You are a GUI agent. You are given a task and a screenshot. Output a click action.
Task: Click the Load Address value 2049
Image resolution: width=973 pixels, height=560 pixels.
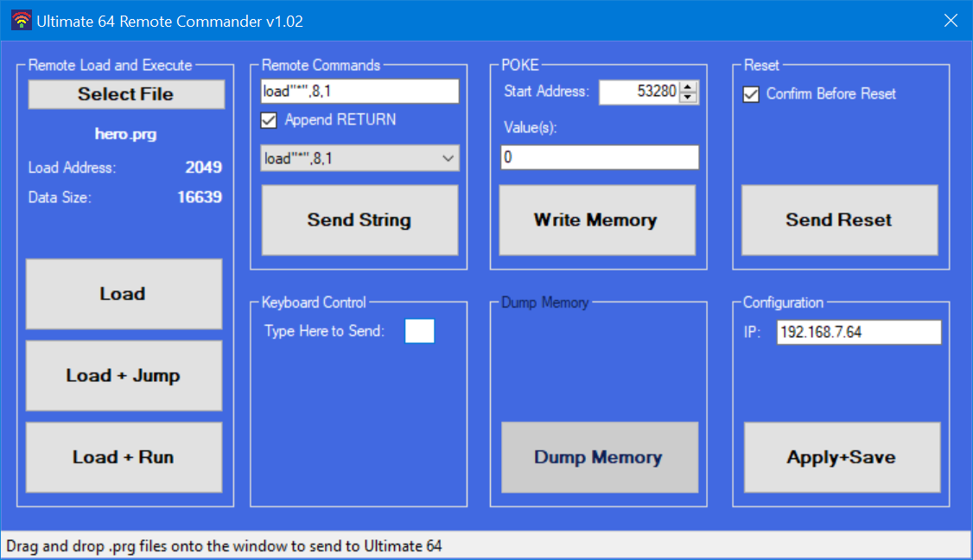(204, 167)
